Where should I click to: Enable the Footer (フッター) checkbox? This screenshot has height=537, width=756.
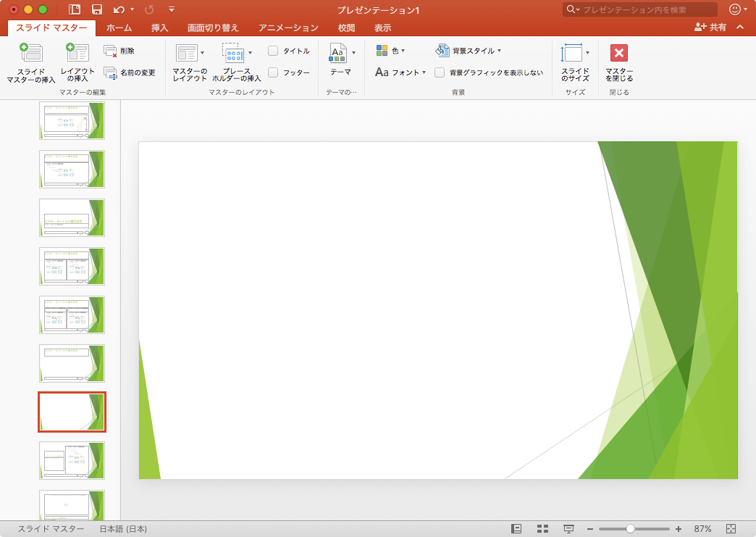(x=273, y=72)
